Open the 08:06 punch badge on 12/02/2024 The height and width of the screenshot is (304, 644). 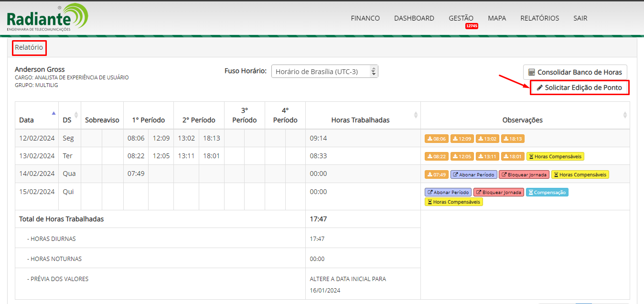coord(437,139)
